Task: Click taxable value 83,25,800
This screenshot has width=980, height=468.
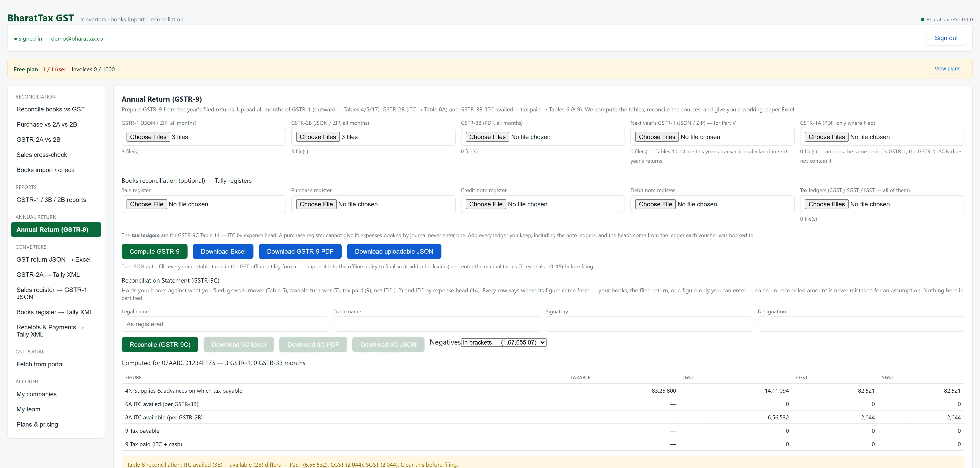Action: 664,391
